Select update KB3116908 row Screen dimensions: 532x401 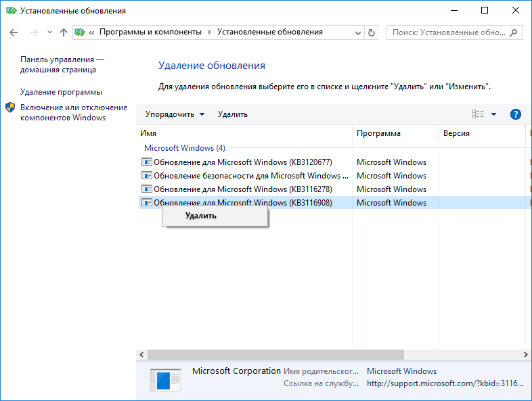tap(335, 203)
